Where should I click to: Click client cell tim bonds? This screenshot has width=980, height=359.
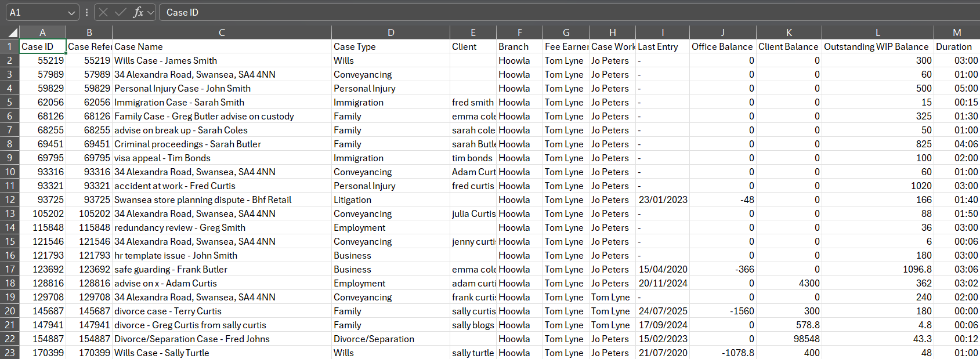pyautogui.click(x=473, y=158)
